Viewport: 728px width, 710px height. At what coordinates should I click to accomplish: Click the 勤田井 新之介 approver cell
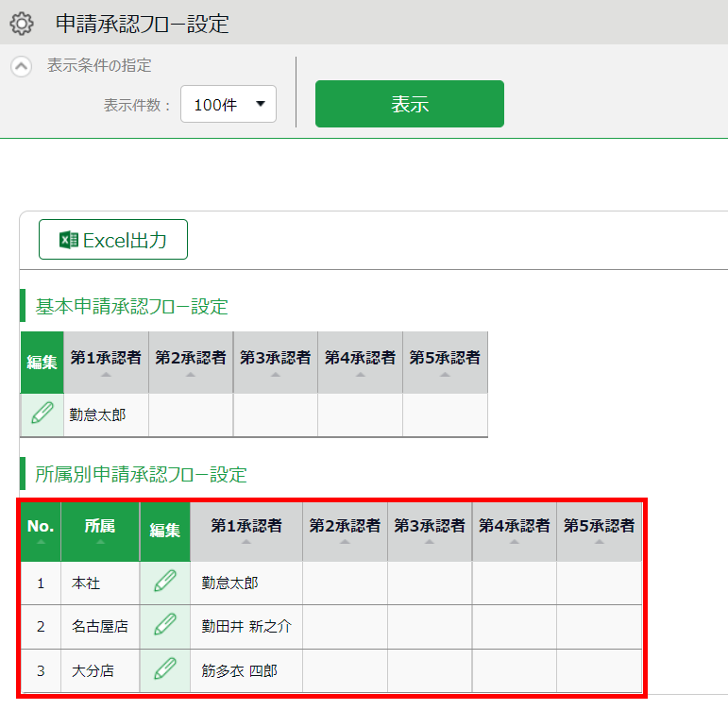(246, 626)
